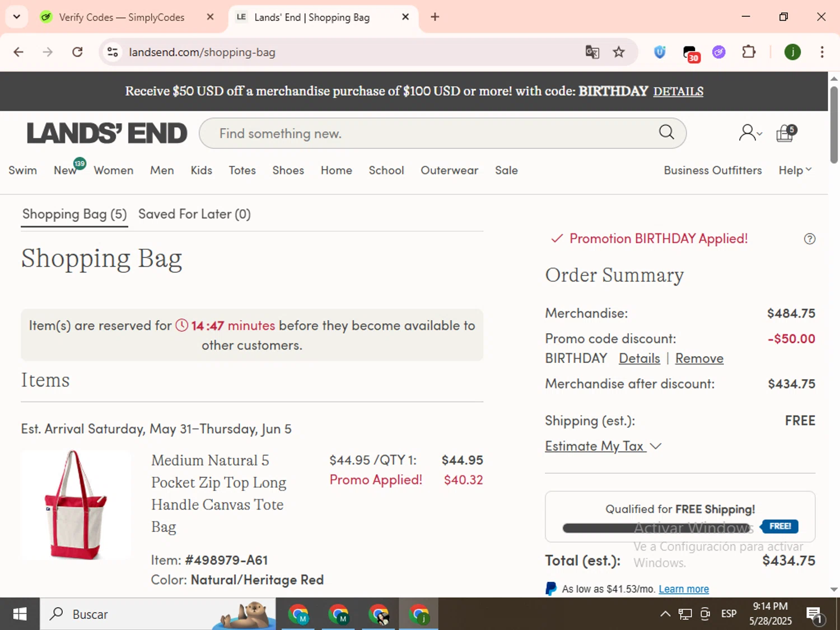Open the Home category
Screen dimensions: 840x630
tap(336, 170)
